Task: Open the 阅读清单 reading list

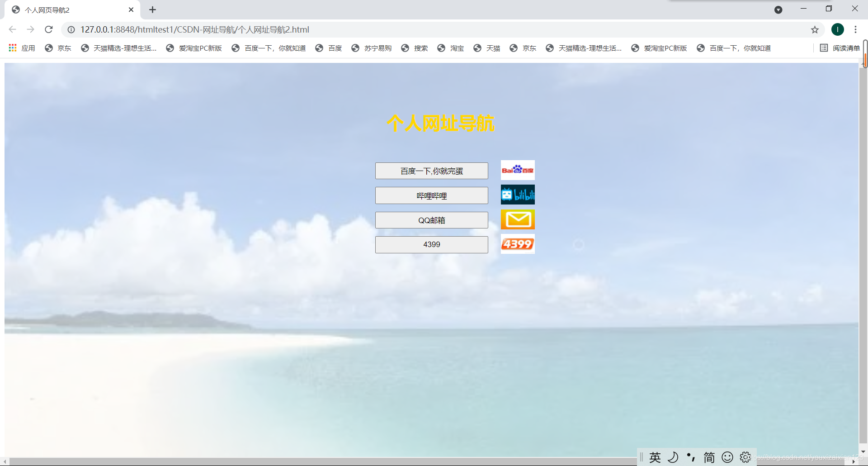Action: (840, 48)
